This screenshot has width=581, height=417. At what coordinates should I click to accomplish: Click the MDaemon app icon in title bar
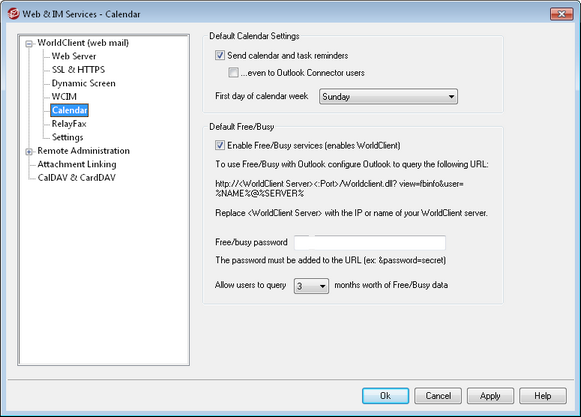coord(13,14)
